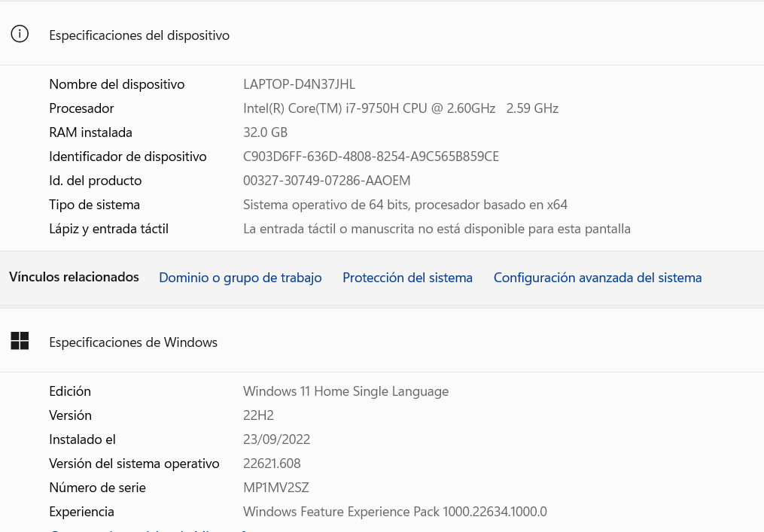The width and height of the screenshot is (764, 532).
Task: Click the 64-bit system type value
Action: point(405,205)
